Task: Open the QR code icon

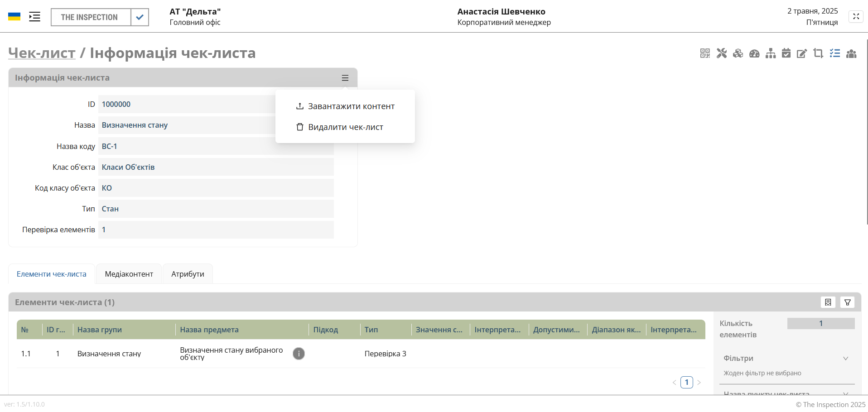Action: tap(705, 53)
